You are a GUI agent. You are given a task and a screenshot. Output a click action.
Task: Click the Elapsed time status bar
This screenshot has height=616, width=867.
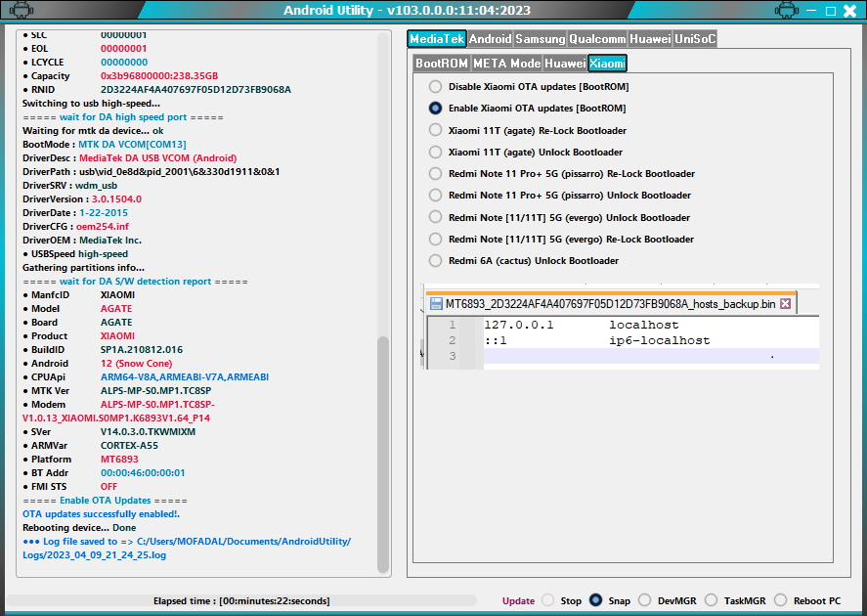pos(241,601)
